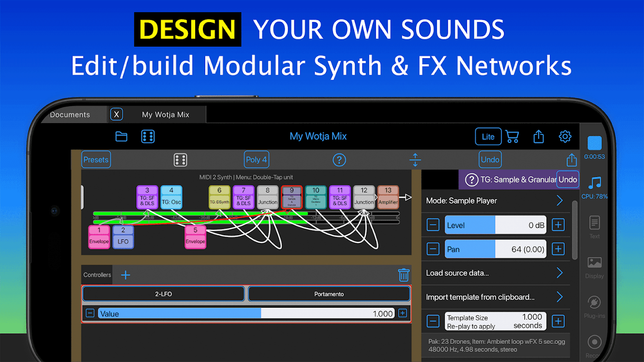Tap the share icon beside the cart
This screenshot has height=362, width=644.
(538, 136)
